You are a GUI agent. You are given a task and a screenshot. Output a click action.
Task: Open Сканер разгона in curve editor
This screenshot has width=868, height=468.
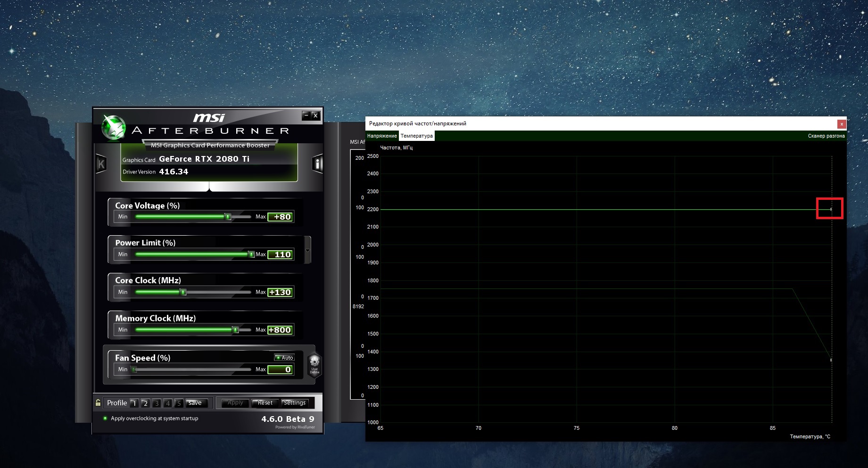pyautogui.click(x=826, y=136)
